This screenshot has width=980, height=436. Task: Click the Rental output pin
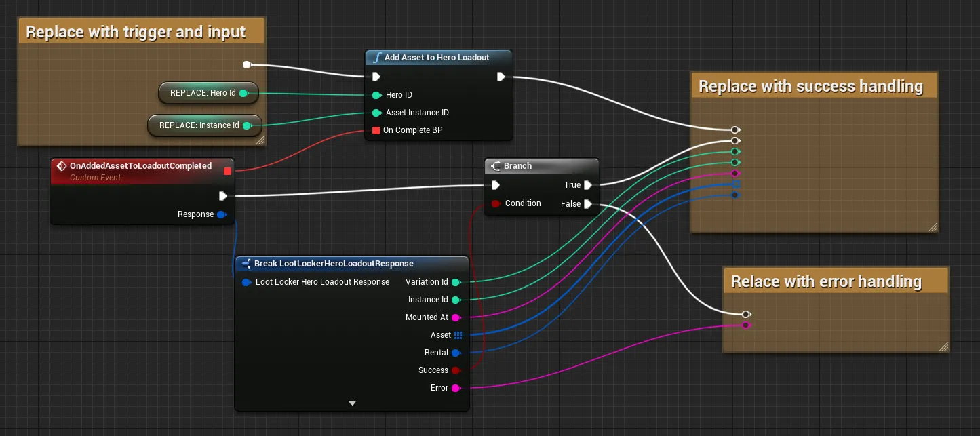tap(456, 353)
